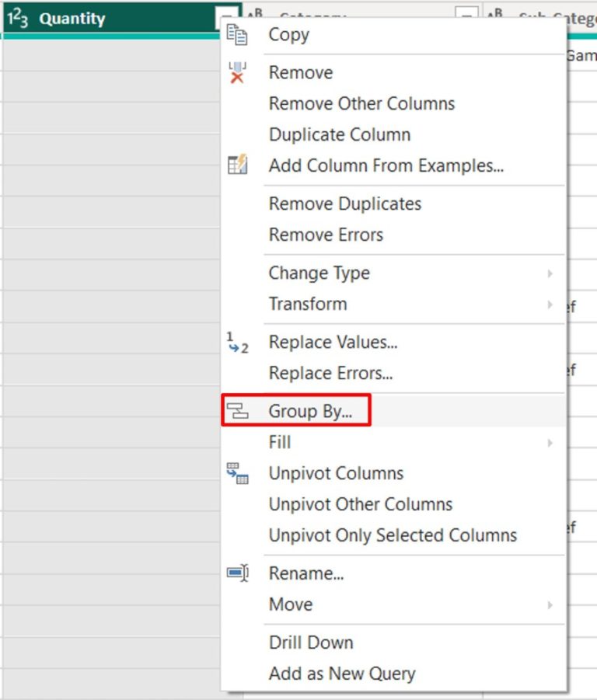Click Remove Other Columns

click(361, 103)
